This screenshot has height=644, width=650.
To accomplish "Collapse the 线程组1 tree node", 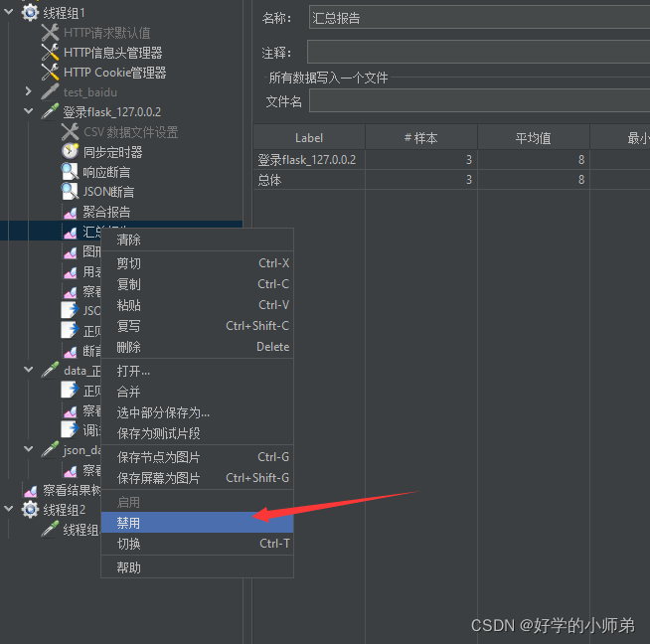I will point(9,13).
